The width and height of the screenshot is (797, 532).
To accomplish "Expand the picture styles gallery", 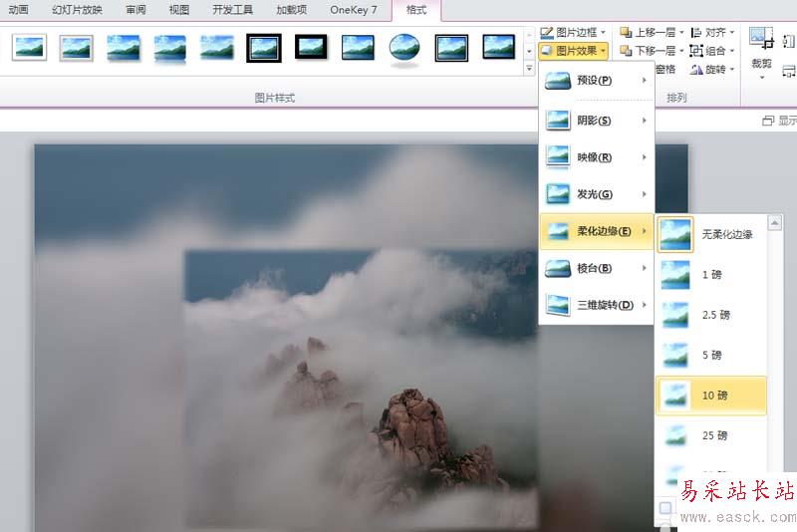I will click(x=529, y=68).
